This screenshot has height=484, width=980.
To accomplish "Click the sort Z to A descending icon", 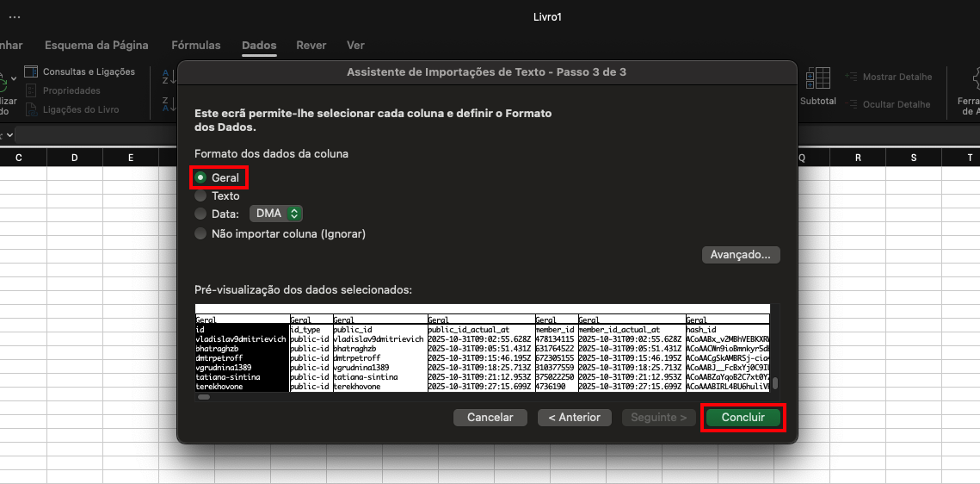I will click(x=169, y=104).
